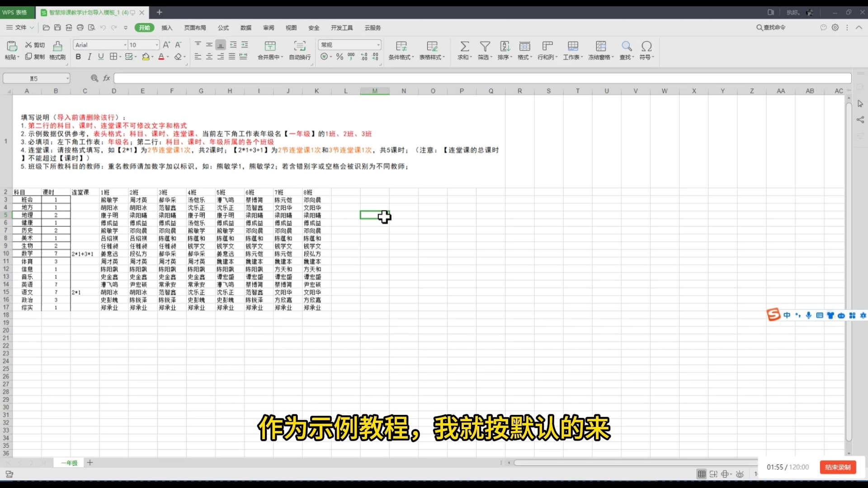Viewport: 868px width, 488px height.
Task: Switch to the 公式 ribbon tab
Action: (x=223, y=28)
